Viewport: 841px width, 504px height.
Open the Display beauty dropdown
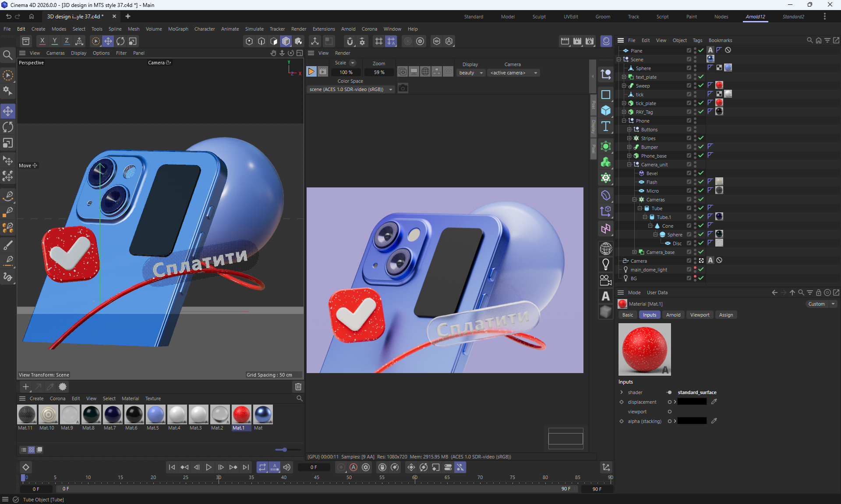tap(470, 73)
